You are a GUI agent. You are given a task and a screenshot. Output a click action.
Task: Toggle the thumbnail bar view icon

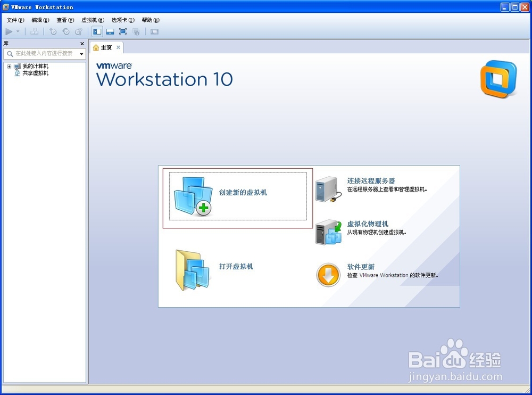(110, 31)
